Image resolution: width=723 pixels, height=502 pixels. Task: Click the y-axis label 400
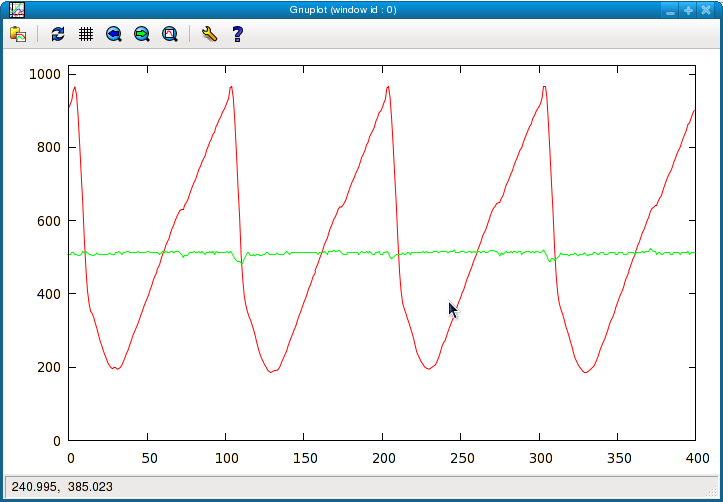[x=48, y=294]
